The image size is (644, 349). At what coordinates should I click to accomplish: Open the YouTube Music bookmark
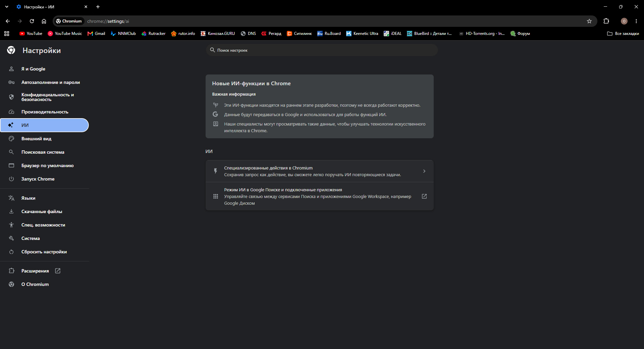click(x=65, y=34)
